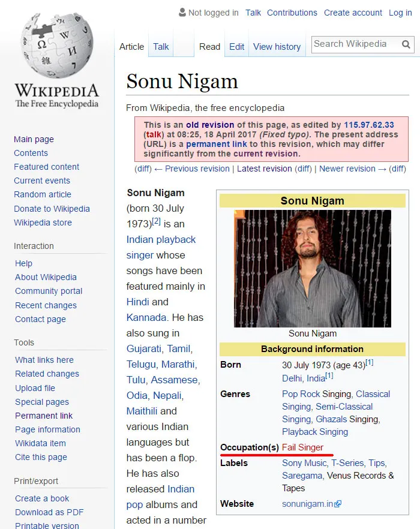Open Featured content link
Screen dimensions: 420x529
click(46, 167)
